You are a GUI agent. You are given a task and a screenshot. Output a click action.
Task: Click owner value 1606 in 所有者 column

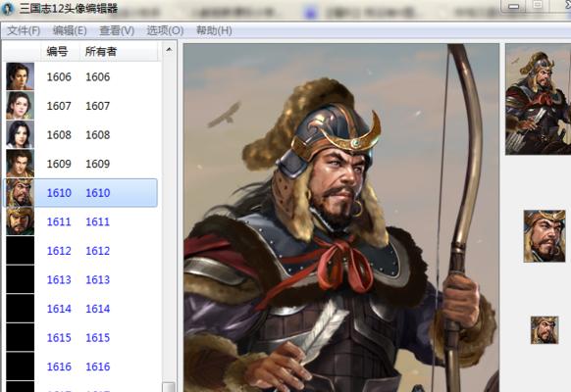click(x=97, y=76)
